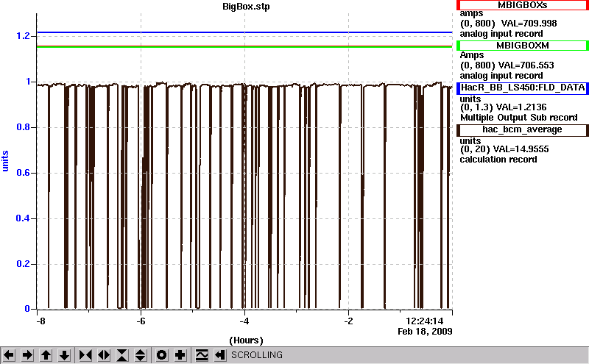Click the VAL=709.998 reading
The width and height of the screenshot is (589, 364).
(x=529, y=24)
